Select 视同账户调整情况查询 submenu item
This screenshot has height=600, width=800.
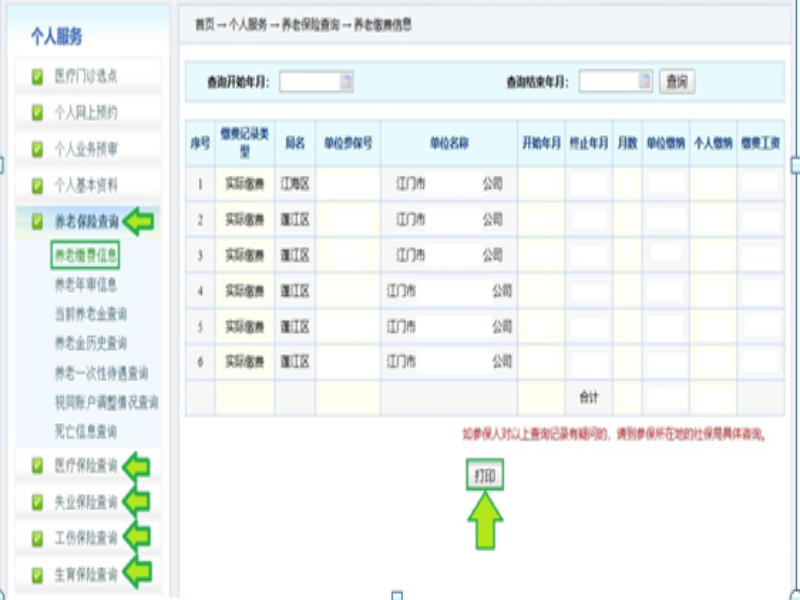click(x=107, y=403)
